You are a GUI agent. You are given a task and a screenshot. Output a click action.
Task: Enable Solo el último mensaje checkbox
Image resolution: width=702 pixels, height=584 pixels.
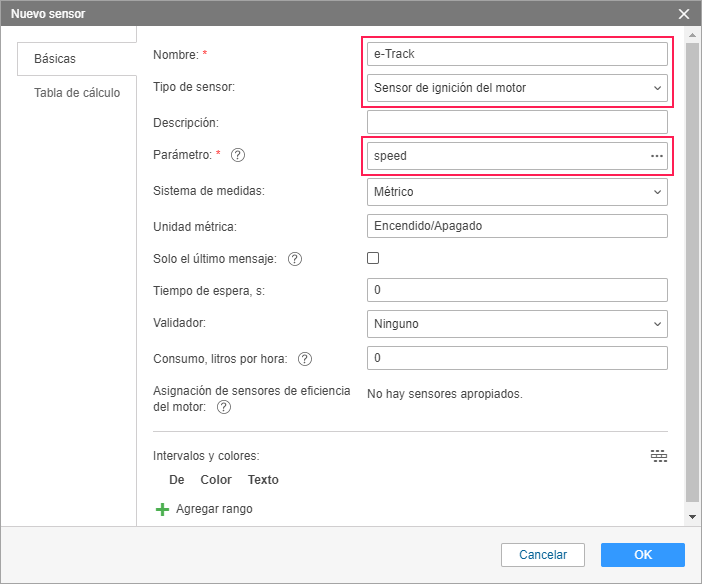click(x=373, y=258)
